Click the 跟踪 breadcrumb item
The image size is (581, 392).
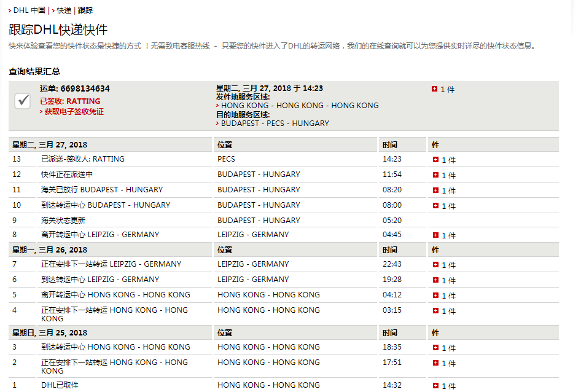(85, 10)
